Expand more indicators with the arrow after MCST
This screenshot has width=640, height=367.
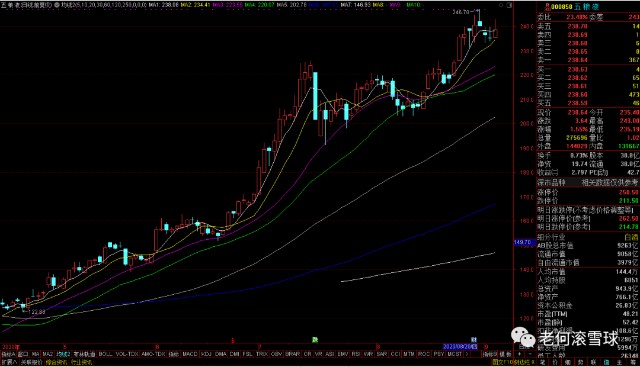coord(467,354)
